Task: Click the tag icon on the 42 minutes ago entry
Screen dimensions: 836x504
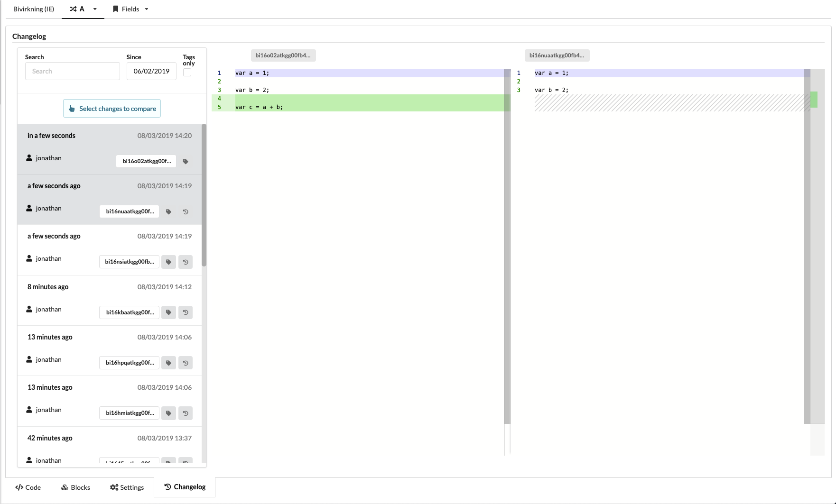Action: pos(168,462)
